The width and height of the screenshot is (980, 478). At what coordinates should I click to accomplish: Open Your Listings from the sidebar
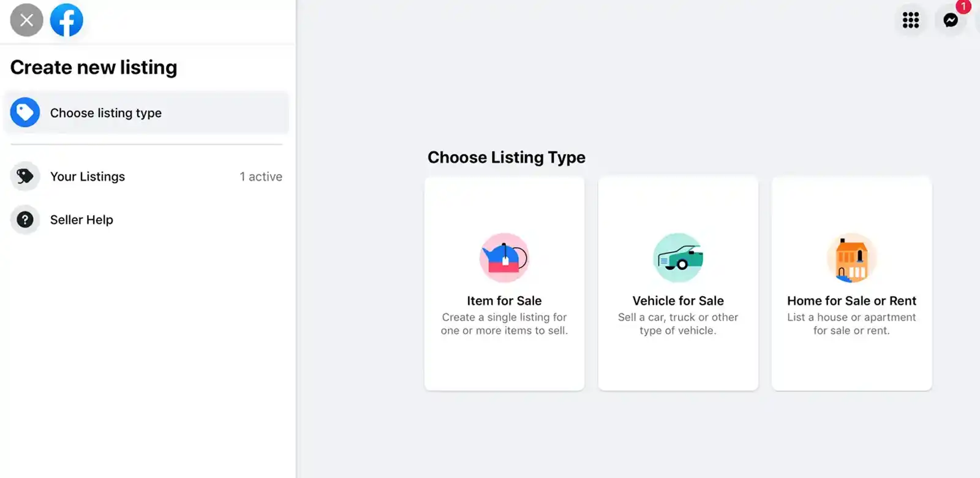[x=88, y=176]
